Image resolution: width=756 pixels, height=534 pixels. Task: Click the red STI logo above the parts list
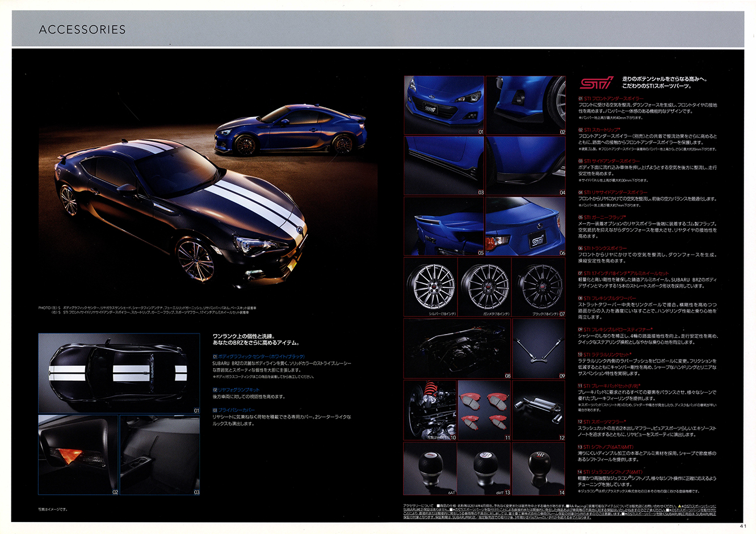pos(597,82)
